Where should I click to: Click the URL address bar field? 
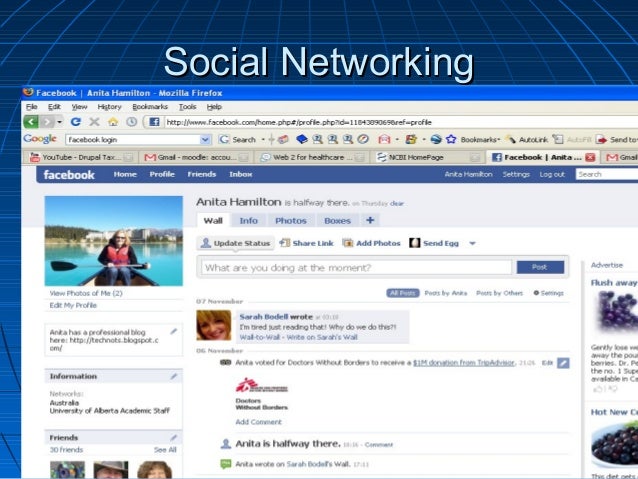pos(401,122)
